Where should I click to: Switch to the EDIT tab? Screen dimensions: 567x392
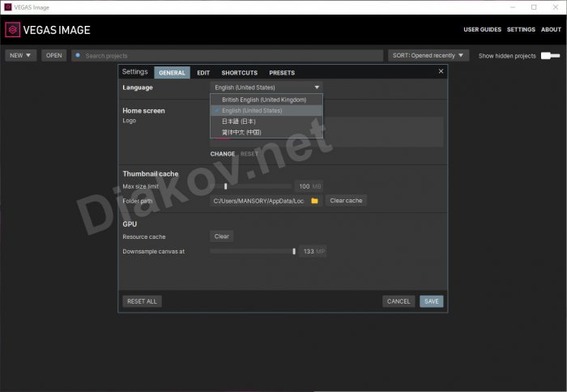click(203, 73)
